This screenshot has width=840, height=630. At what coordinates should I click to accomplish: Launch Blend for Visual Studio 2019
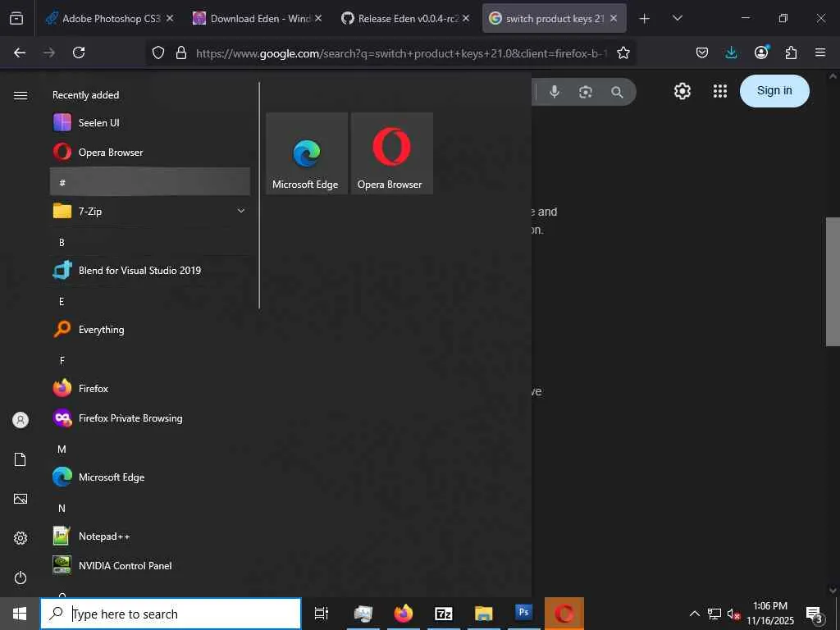coord(150,270)
